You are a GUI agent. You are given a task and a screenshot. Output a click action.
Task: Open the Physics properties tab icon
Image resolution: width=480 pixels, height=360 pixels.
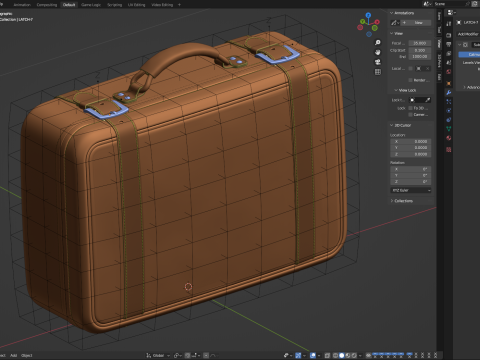coord(449,111)
